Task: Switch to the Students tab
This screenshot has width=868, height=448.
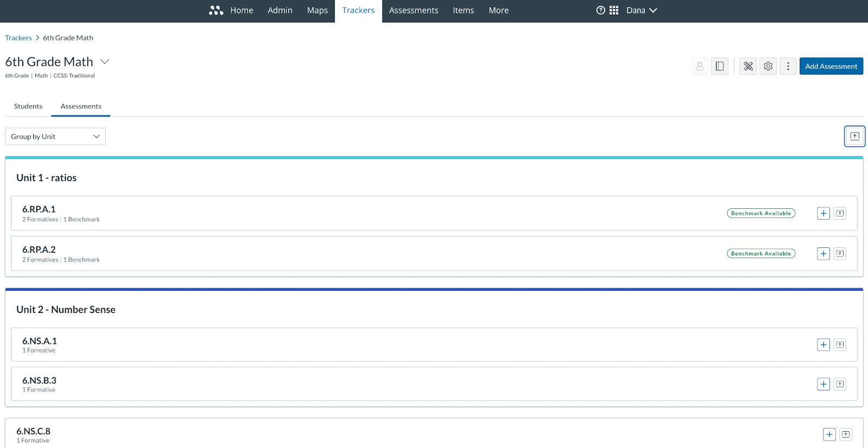Action: [28, 106]
